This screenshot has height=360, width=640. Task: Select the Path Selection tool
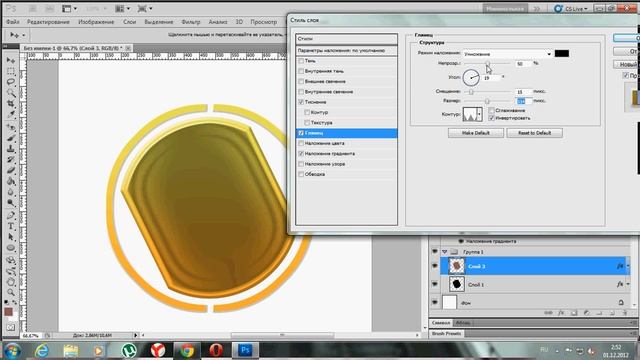click(x=11, y=237)
